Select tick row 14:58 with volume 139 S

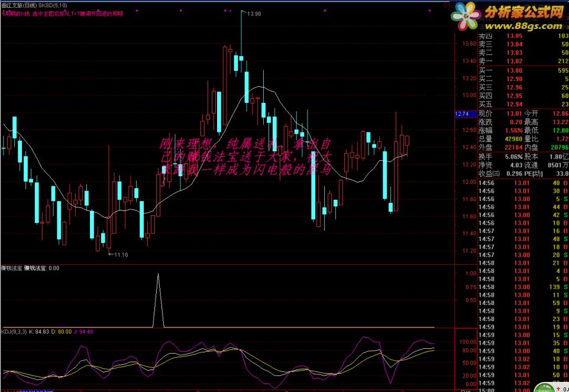(x=523, y=287)
